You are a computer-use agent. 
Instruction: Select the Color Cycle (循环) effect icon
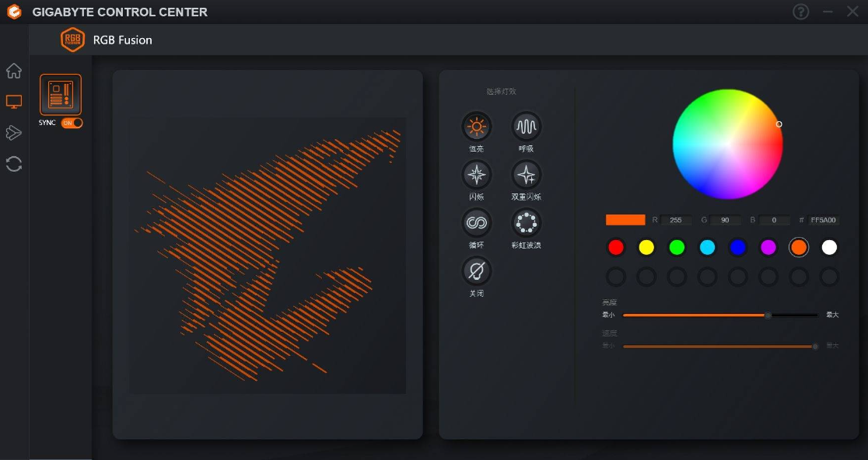point(476,223)
